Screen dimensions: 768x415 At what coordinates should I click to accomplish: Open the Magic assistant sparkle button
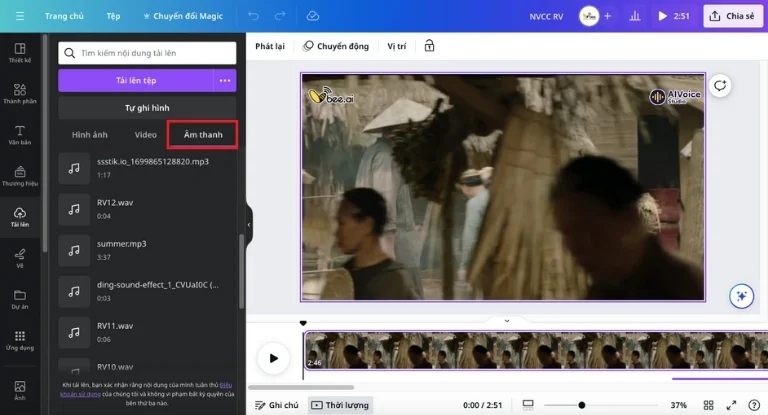pos(741,296)
